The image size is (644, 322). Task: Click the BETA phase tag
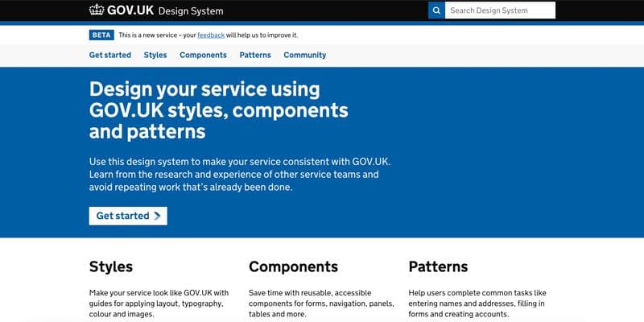coord(101,35)
